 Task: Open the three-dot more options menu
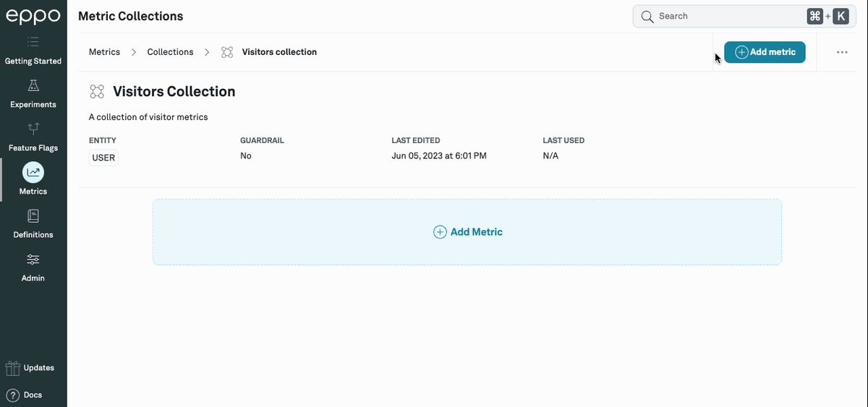[x=842, y=52]
